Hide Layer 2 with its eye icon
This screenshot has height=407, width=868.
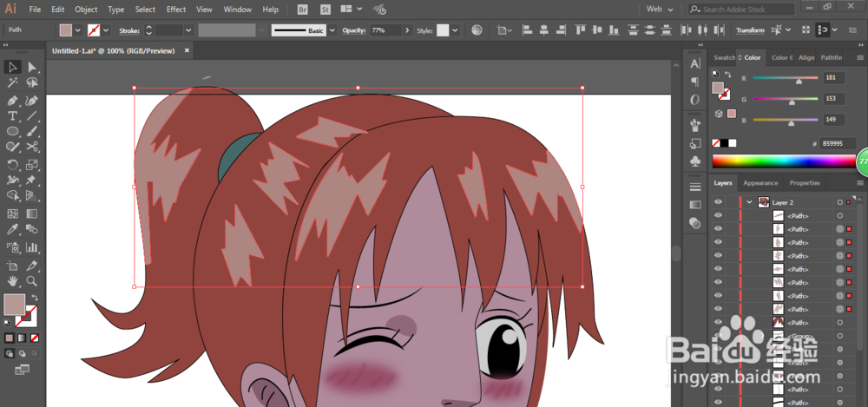coord(718,202)
